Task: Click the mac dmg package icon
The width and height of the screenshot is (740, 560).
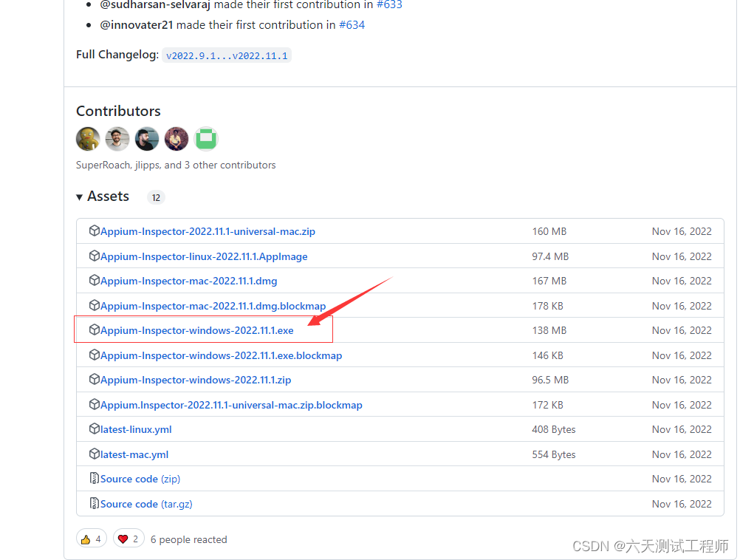Action: pos(95,281)
